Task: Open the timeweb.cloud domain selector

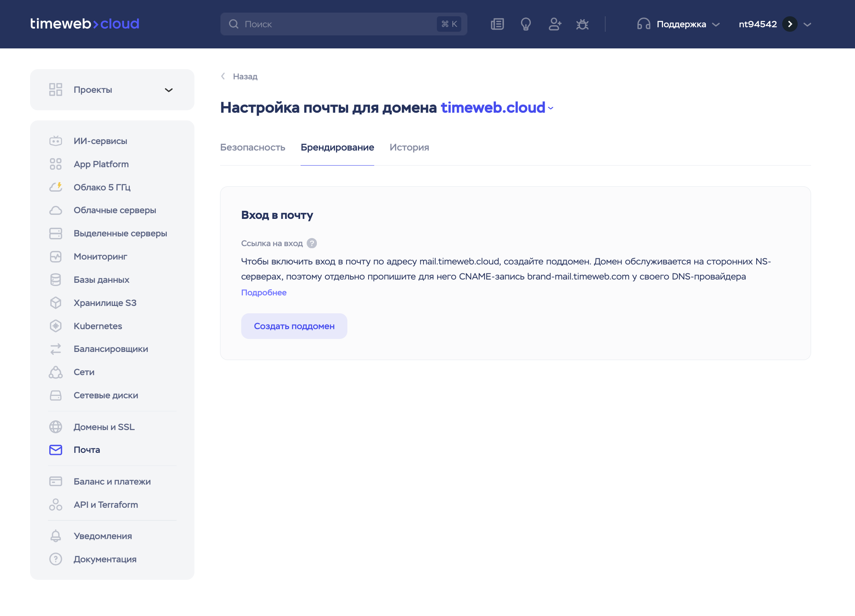Action: pyautogui.click(x=497, y=107)
